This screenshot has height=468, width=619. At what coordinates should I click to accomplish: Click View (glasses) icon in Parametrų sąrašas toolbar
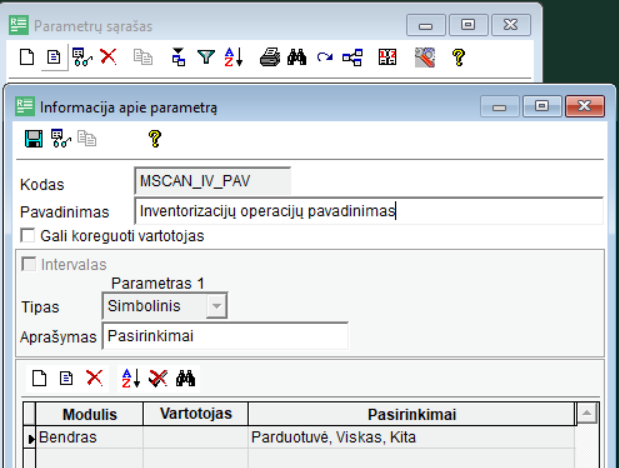[82, 57]
